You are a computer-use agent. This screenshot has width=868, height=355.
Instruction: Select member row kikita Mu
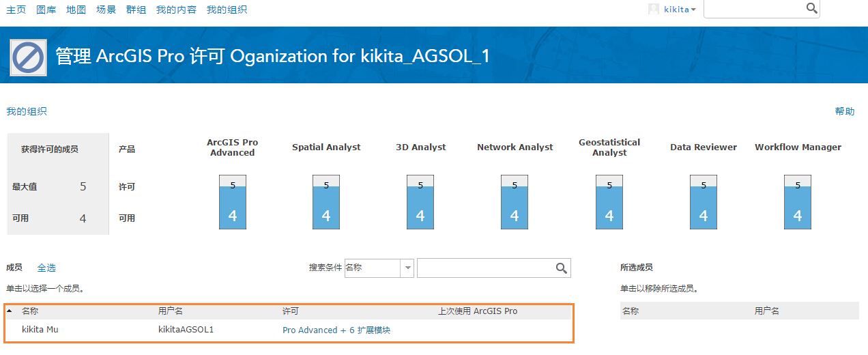288,330
